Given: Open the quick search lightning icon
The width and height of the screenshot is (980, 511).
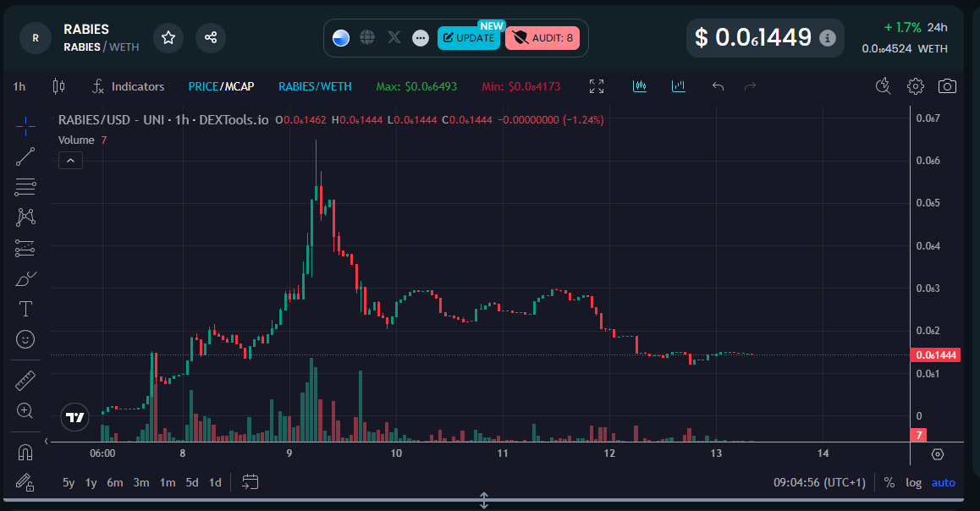Looking at the screenshot, I should [x=883, y=86].
